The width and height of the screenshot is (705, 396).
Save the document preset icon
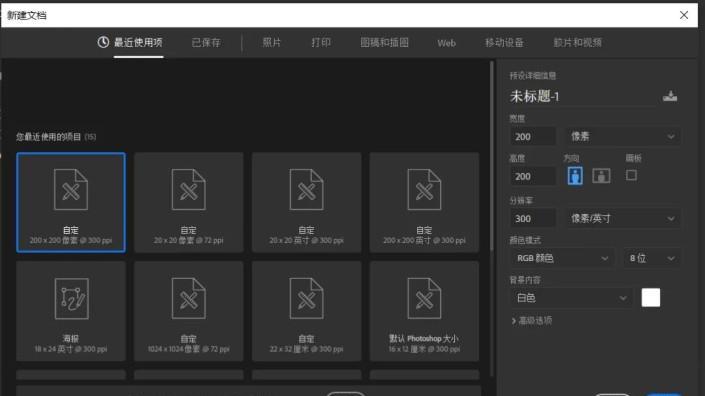tap(670, 96)
